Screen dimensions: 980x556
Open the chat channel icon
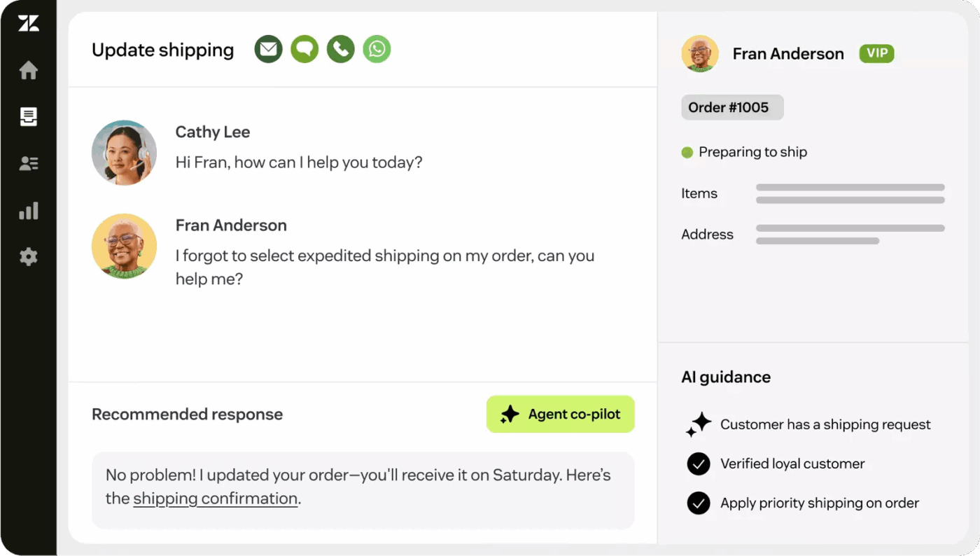point(304,49)
